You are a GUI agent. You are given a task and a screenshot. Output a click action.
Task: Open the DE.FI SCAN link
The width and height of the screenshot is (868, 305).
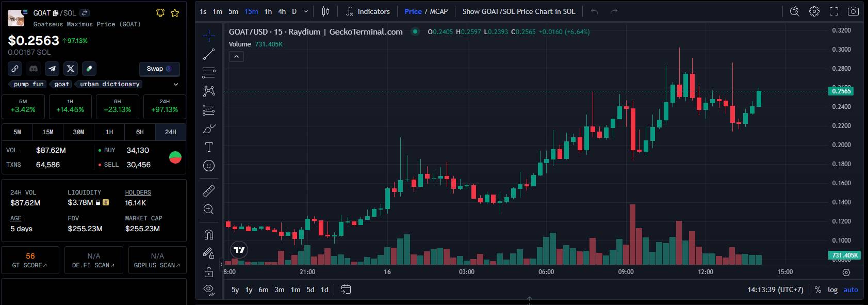[94, 260]
